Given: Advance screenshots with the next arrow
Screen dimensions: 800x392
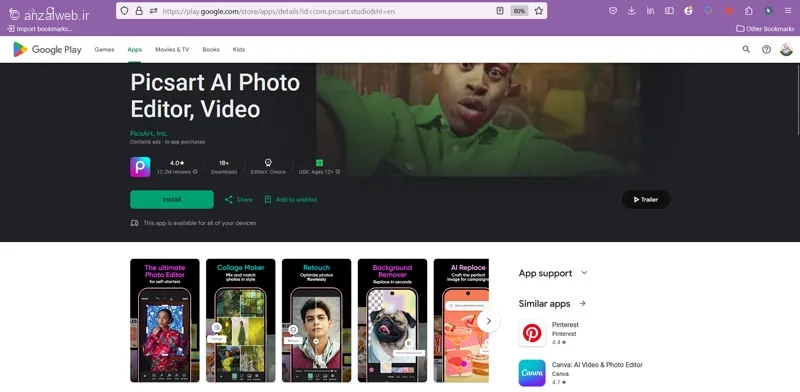Looking at the screenshot, I should [489, 321].
